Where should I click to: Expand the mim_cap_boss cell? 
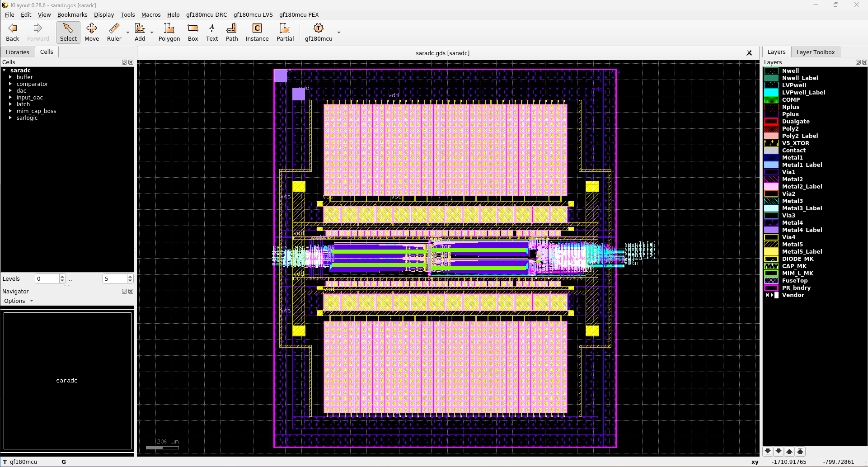[x=10, y=111]
